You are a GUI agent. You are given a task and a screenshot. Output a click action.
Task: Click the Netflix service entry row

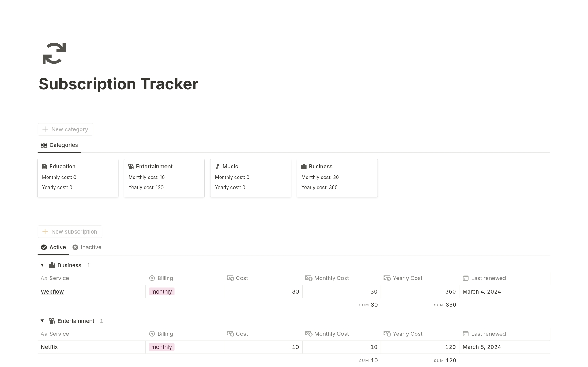(x=50, y=347)
